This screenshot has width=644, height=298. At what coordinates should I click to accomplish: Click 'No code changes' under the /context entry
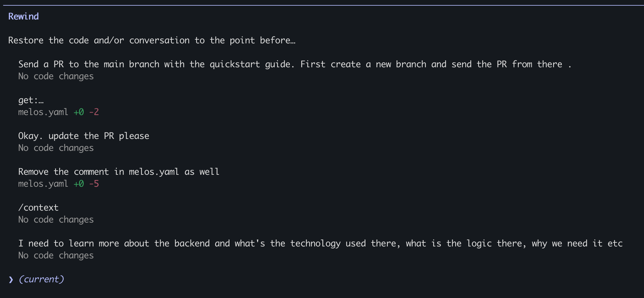(56, 220)
